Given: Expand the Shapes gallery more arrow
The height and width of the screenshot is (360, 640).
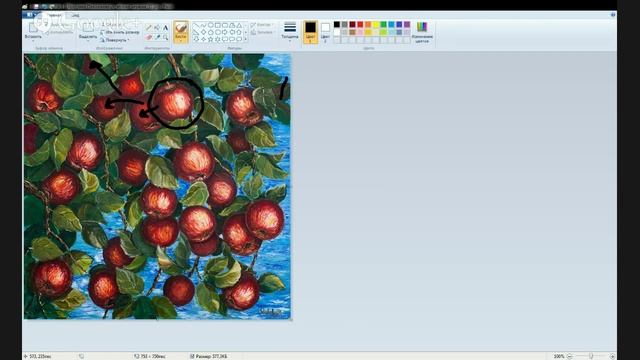Looking at the screenshot, I should pos(246,39).
